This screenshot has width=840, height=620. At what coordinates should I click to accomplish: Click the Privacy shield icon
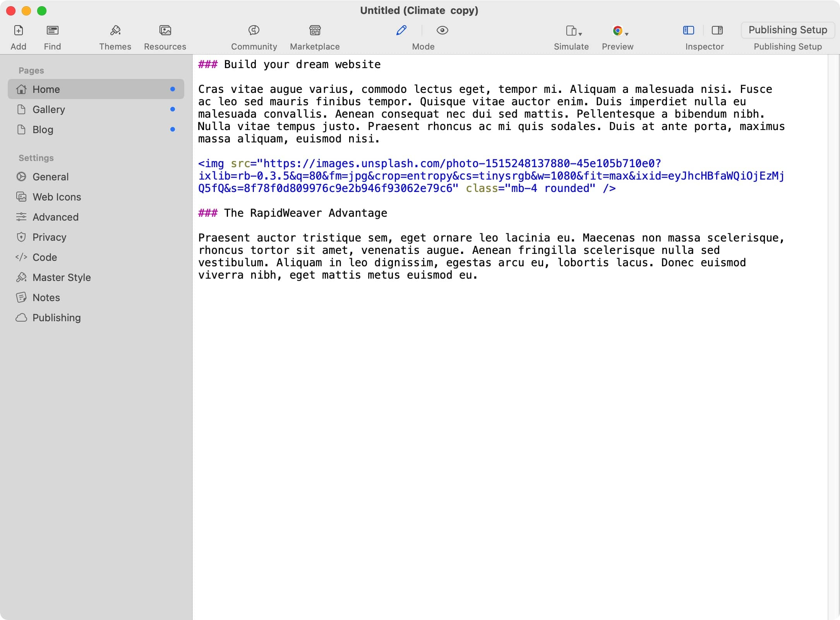[21, 237]
